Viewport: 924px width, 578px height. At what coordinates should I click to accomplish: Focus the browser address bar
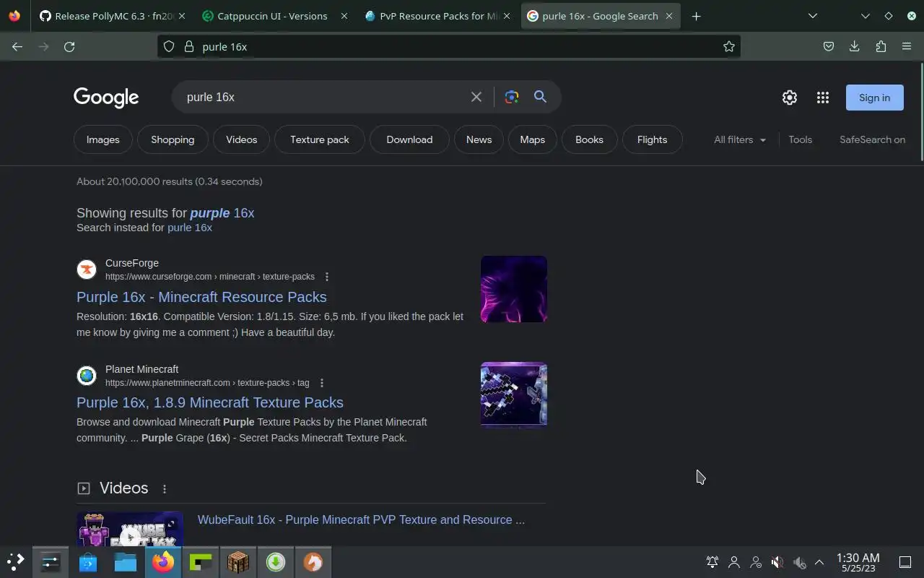tap(448, 46)
